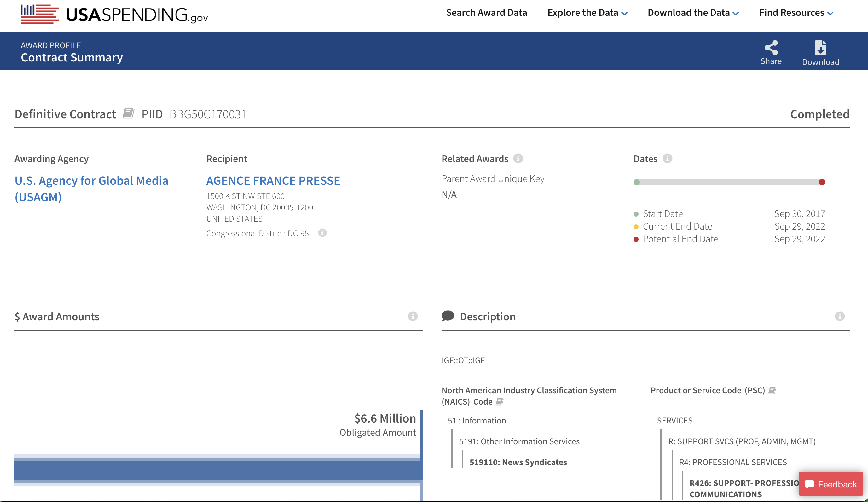This screenshot has height=502, width=868.
Task: Click the SERVICES PSC top-level entry
Action: click(674, 420)
